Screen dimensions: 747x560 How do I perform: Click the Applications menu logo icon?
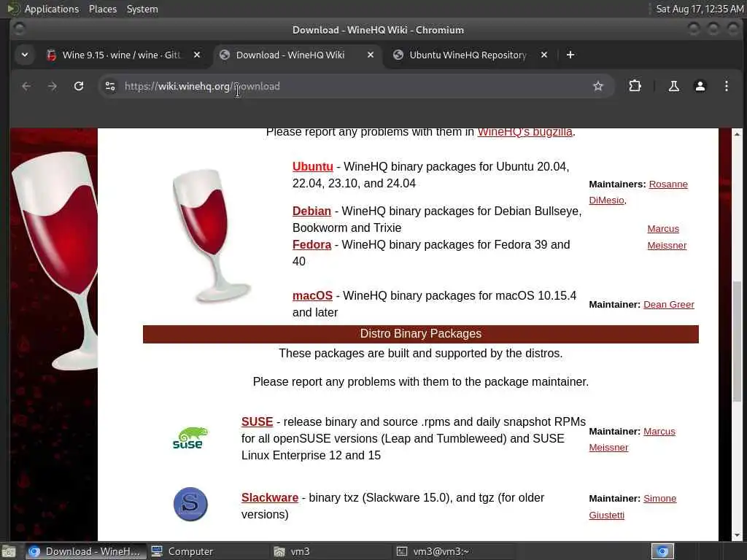point(13,9)
